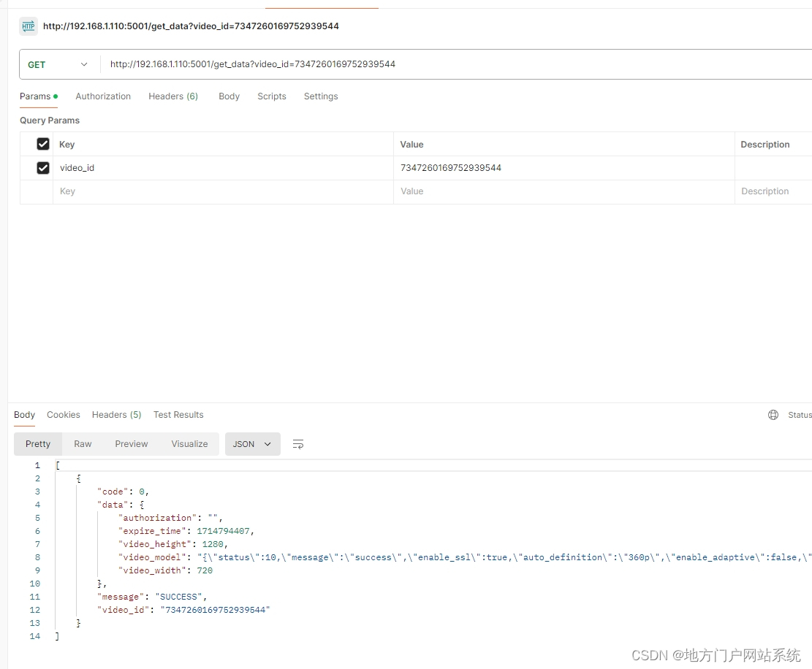Click the HTTP request icon
This screenshot has width=812, height=669.
click(29, 26)
